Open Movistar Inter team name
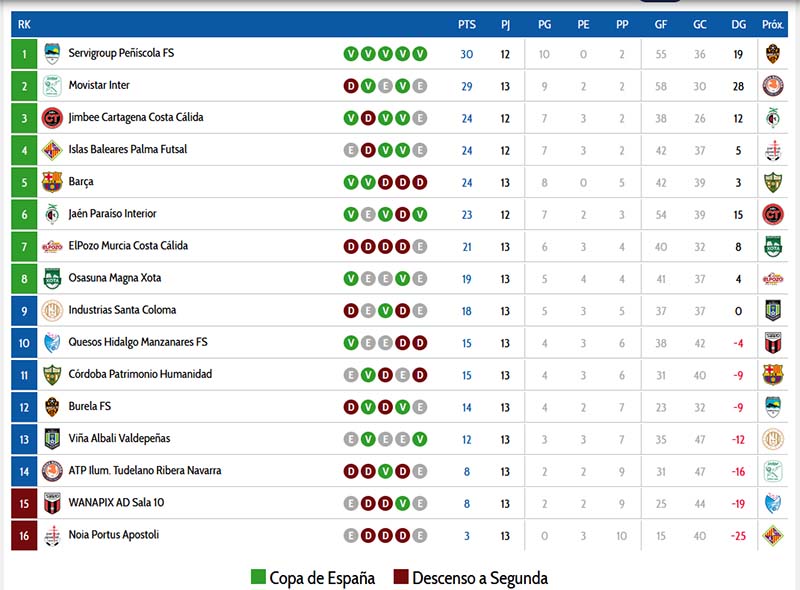The image size is (800, 590). pos(99,85)
